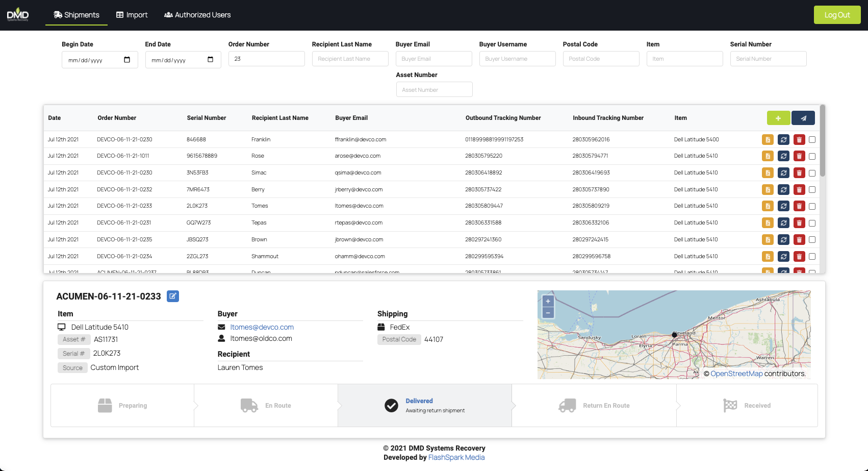Click the Dell Latitude 5400 item cell
868x471 pixels.
coord(696,139)
